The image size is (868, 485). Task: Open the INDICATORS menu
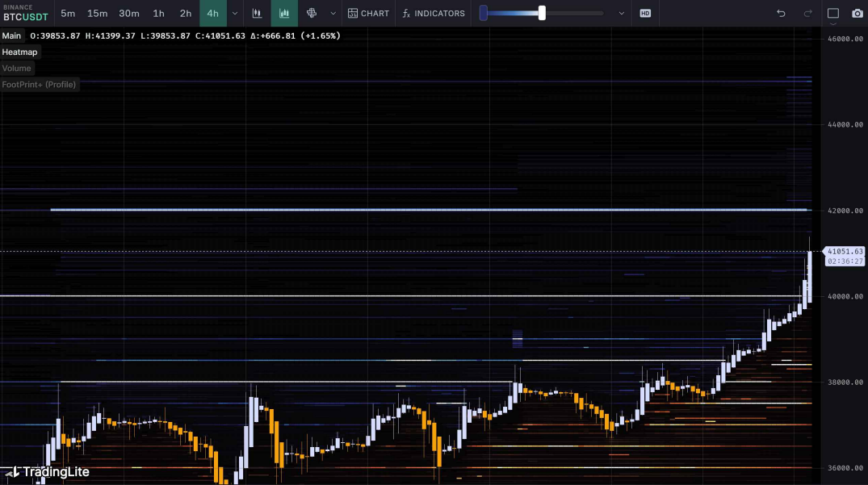pos(434,13)
